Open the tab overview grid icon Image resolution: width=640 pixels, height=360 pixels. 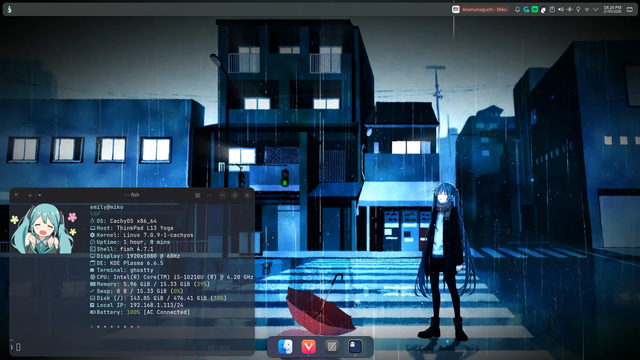click(198, 195)
